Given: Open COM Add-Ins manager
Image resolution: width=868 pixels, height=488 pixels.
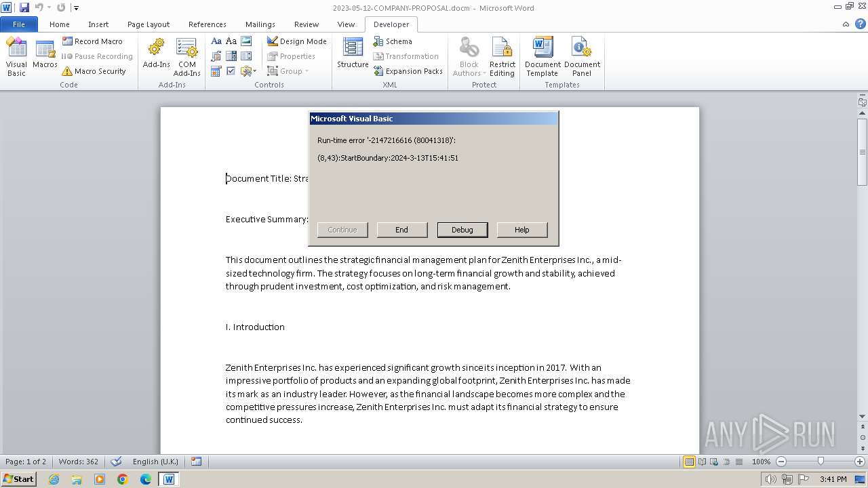Looking at the screenshot, I should (x=186, y=57).
